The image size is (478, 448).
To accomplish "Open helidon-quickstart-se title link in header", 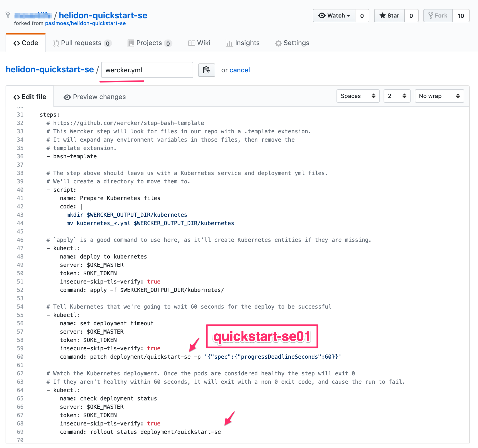I will coord(103,15).
